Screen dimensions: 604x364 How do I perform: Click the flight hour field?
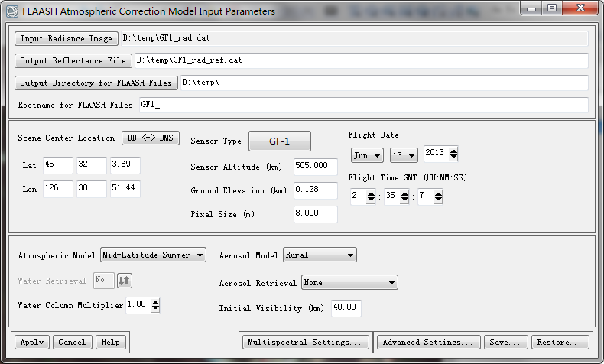point(359,196)
